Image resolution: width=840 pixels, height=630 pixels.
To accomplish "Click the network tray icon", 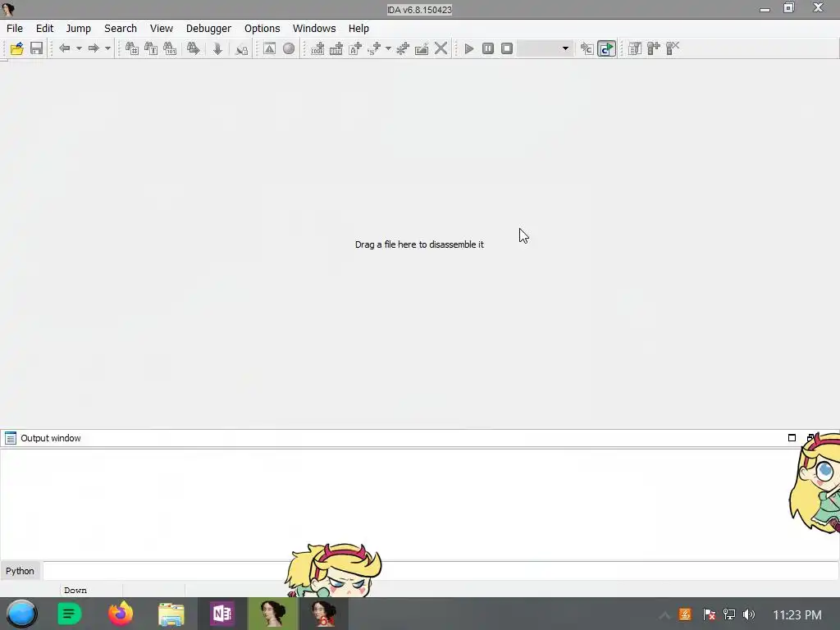I will click(729, 614).
